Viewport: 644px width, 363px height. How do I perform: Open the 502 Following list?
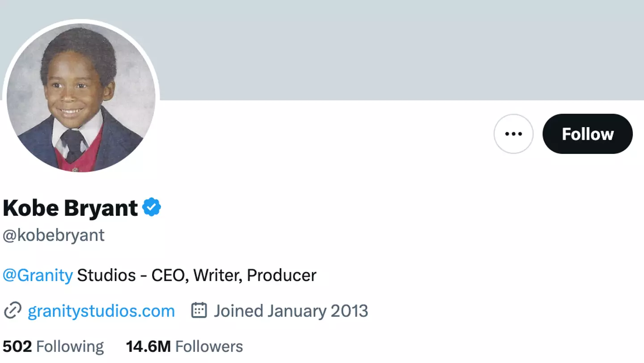[x=53, y=346]
